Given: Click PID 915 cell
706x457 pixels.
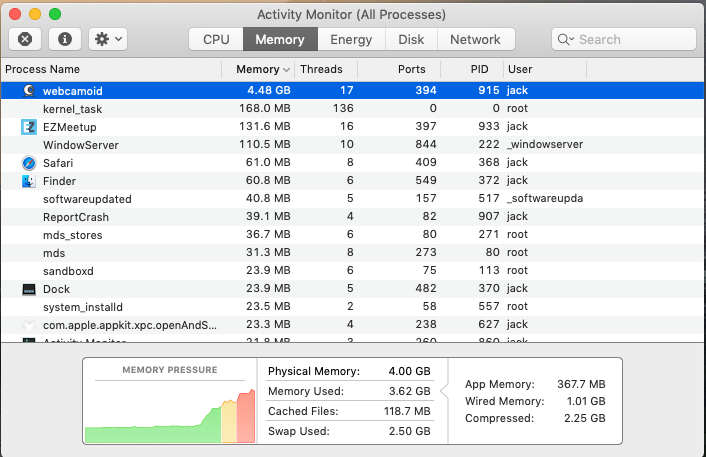Looking at the screenshot, I should coord(489,90).
